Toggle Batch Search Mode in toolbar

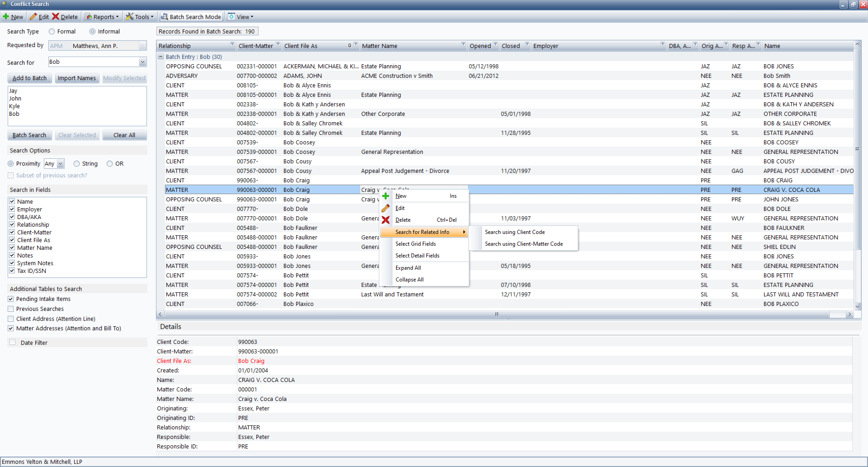191,17
